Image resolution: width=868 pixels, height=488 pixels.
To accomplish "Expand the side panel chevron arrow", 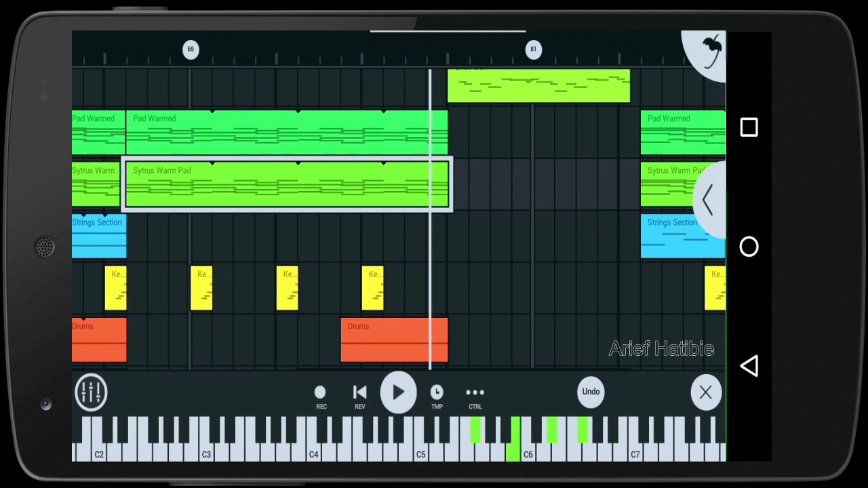I will (x=709, y=200).
